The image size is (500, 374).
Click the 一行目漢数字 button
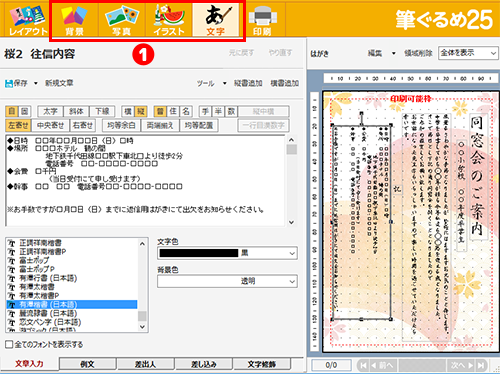(263, 125)
